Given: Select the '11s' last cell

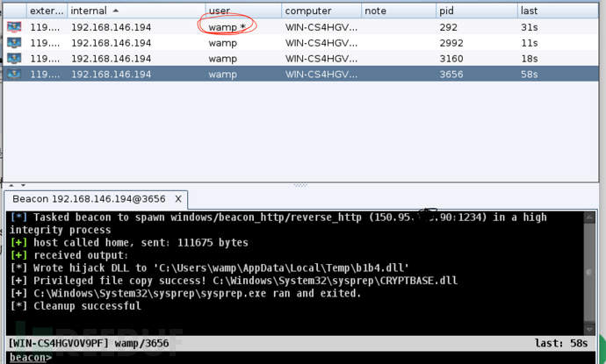Looking at the screenshot, I should (x=530, y=43).
